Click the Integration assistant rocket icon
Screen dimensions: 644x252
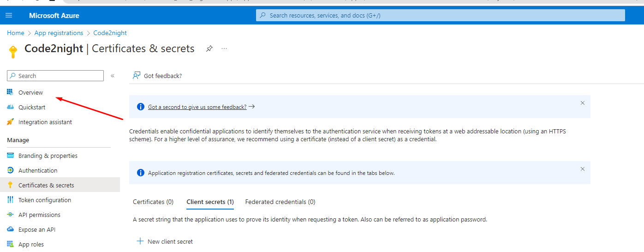[10, 122]
